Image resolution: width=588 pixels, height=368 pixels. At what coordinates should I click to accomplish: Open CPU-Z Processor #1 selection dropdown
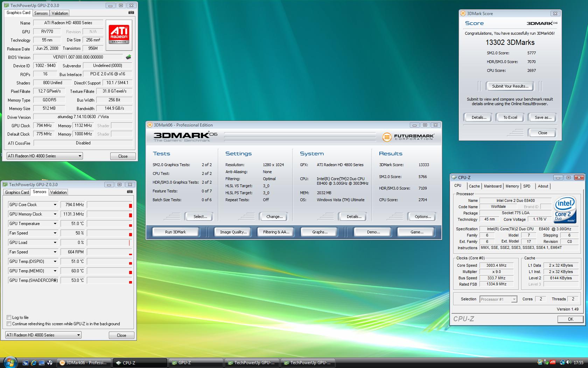coord(498,299)
